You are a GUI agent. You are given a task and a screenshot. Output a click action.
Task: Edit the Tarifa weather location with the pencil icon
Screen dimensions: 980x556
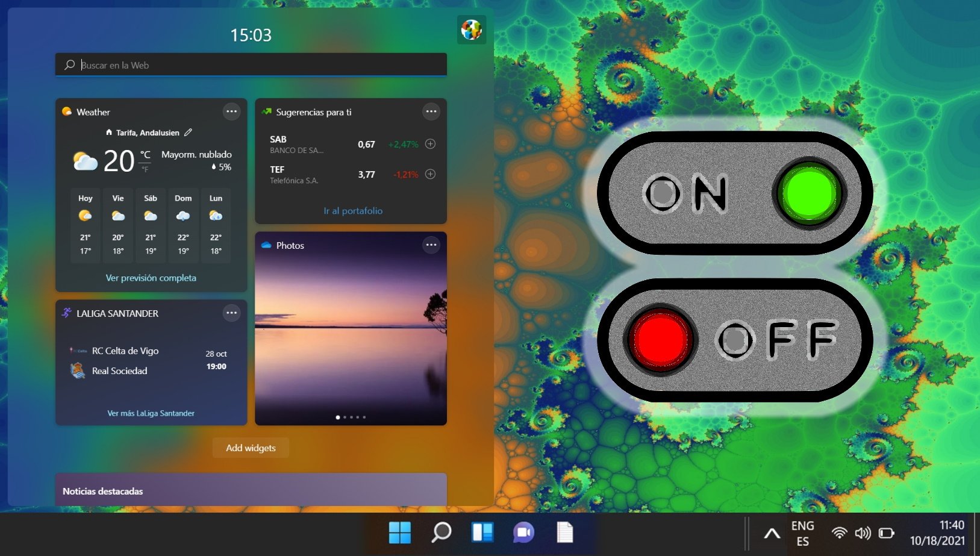[x=189, y=132]
